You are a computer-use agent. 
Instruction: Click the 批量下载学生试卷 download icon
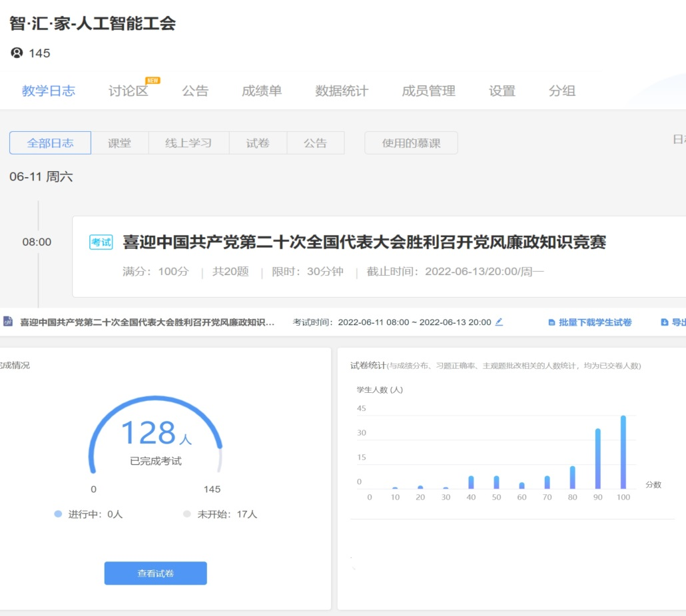[x=551, y=323]
